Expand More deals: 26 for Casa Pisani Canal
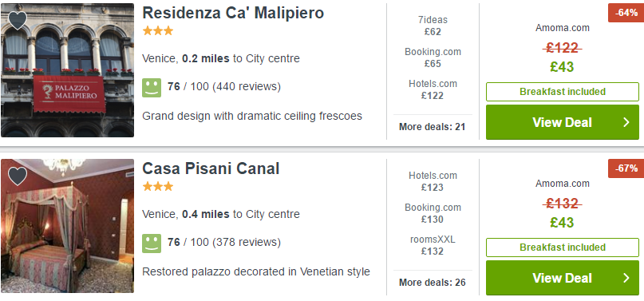This screenshot has height=301, width=644. (x=432, y=283)
